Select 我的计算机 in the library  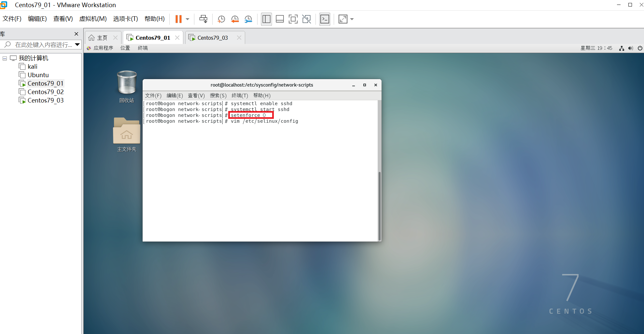33,58
